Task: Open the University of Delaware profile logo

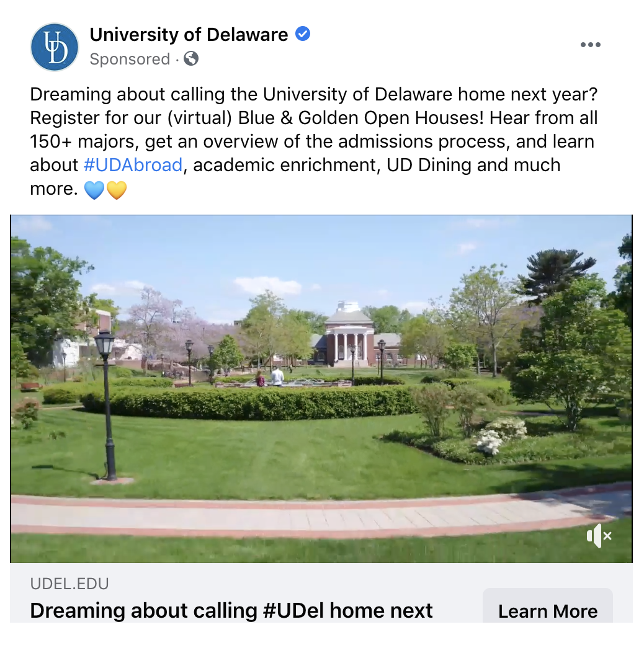Action: (x=55, y=47)
